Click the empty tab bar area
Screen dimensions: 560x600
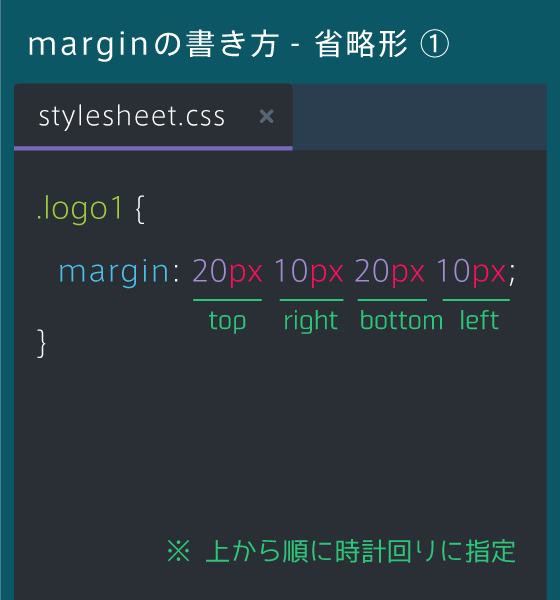coord(420,117)
